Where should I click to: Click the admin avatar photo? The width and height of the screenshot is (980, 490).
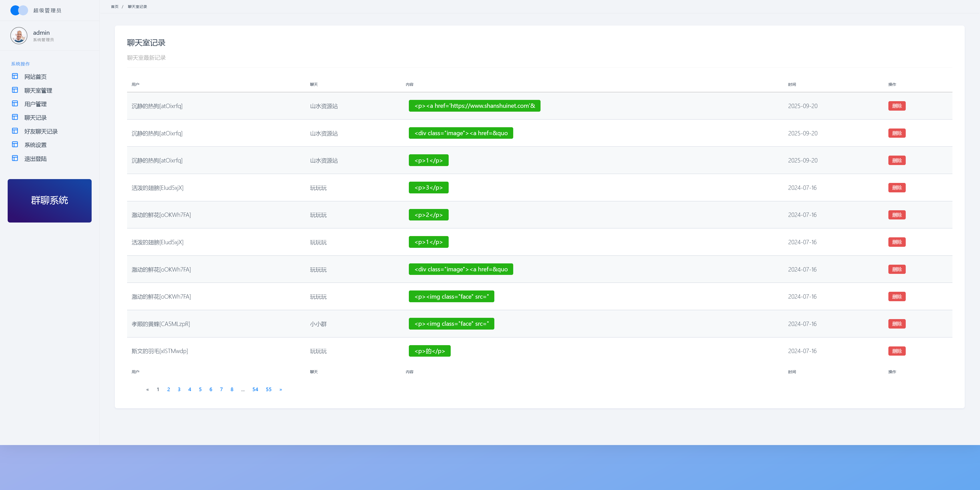[x=19, y=36]
